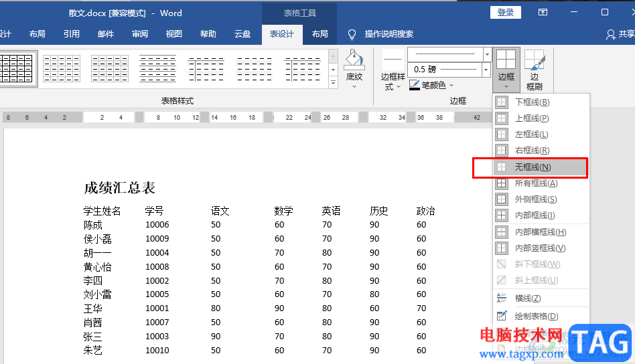Click the Left Border icon in menu
Screen dimensions: 635x364
501,134
